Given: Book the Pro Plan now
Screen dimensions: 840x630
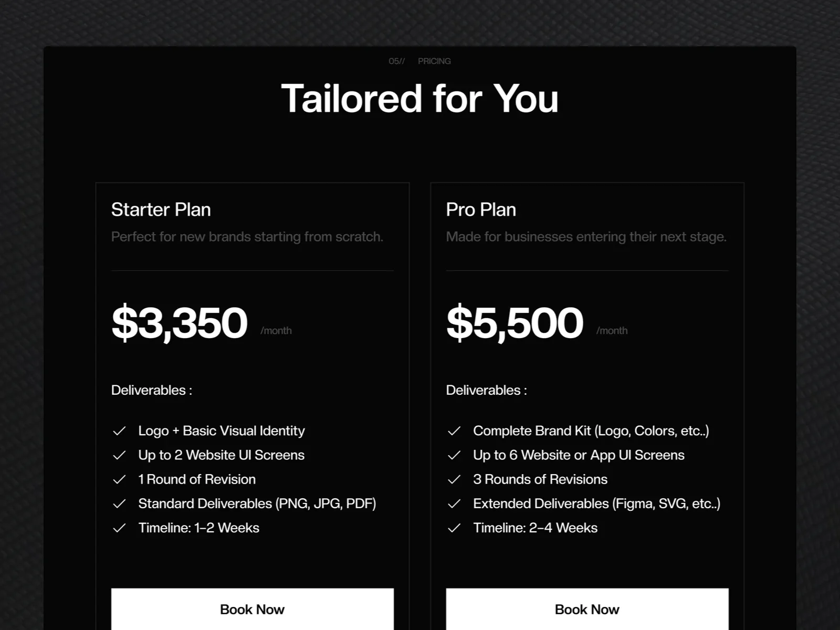Looking at the screenshot, I should point(587,609).
